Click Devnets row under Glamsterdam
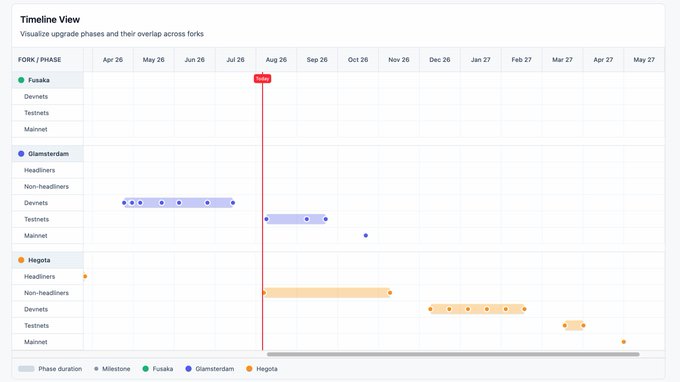Viewport: 680px width, 382px height. (x=48, y=203)
